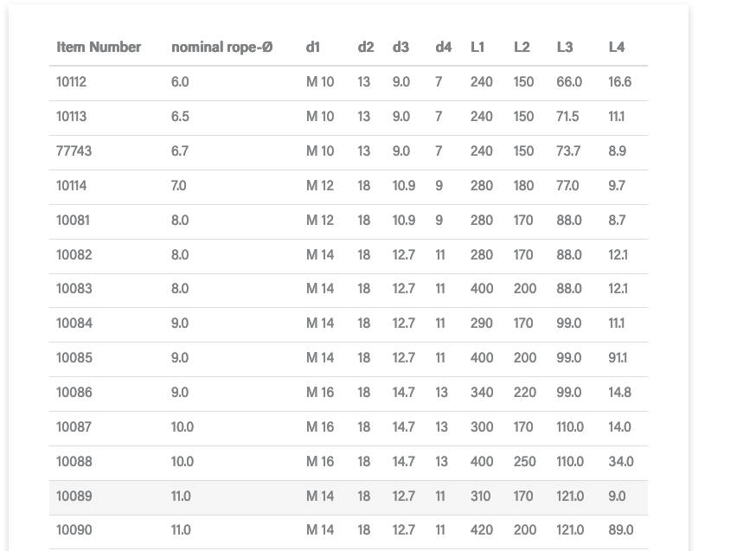Viewport: 756px width, 551px height.
Task: Click item number 10087
Action: tap(74, 427)
